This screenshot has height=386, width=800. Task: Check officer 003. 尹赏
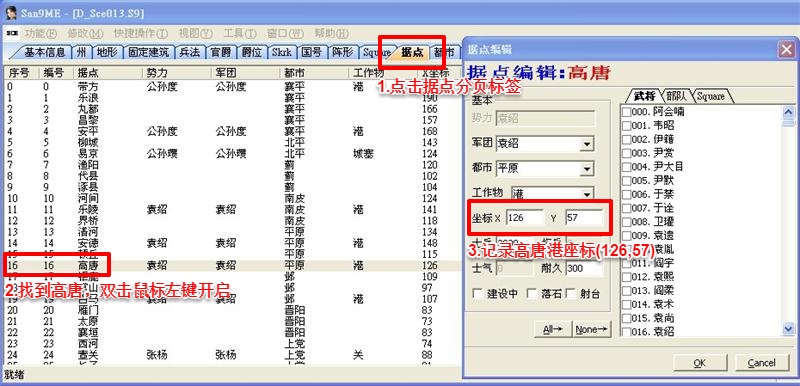[626, 153]
